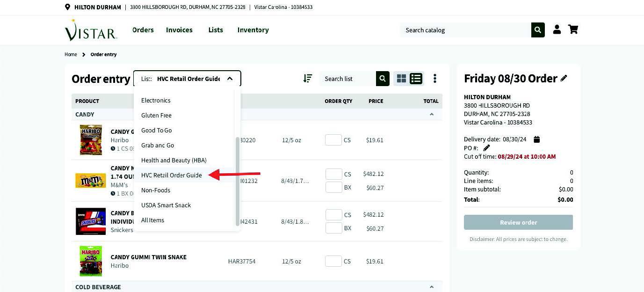
Task: Click the PRICE column header
Action: coord(376,101)
